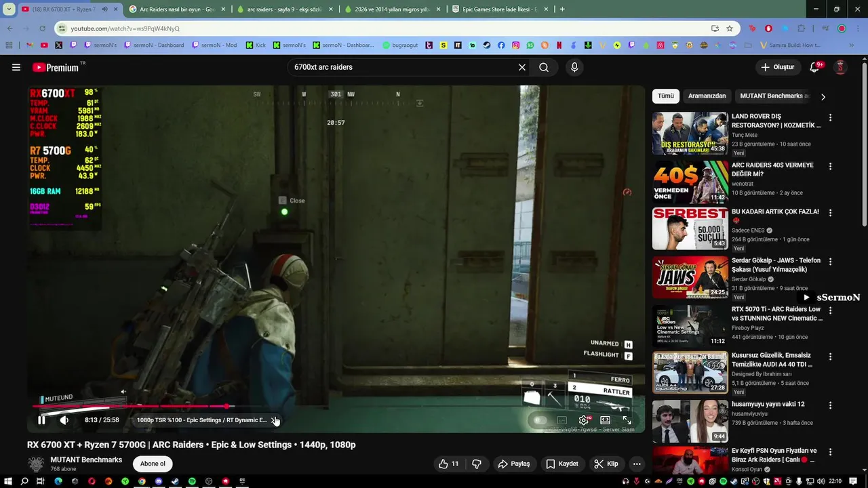Open options menu for RTX 5070 Ti video
This screenshot has height=488, width=868.
830,310
